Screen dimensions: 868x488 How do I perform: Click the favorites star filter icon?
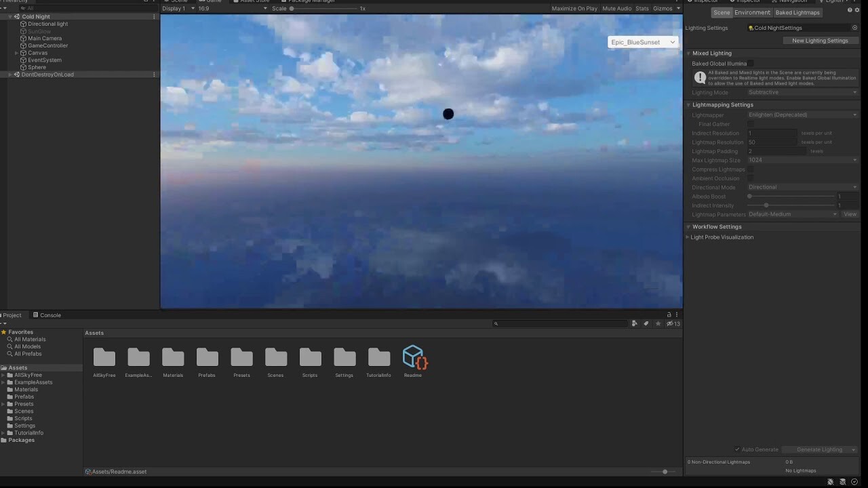[658, 323]
